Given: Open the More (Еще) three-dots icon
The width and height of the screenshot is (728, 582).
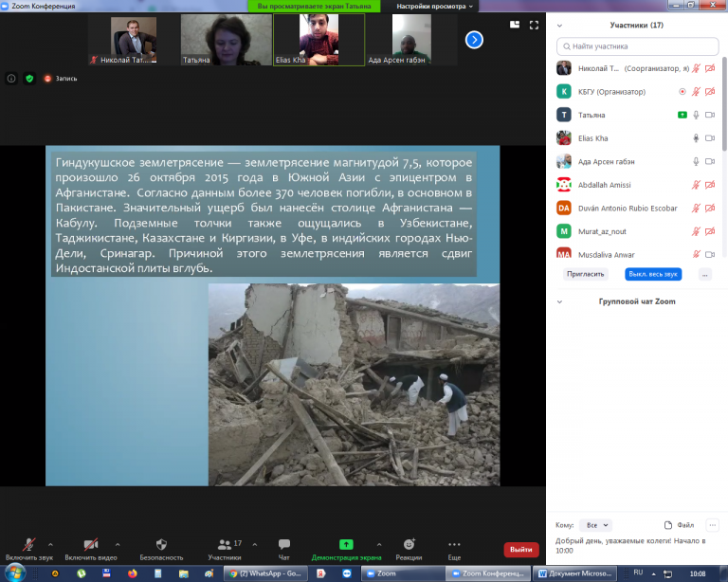Looking at the screenshot, I should tap(454, 544).
